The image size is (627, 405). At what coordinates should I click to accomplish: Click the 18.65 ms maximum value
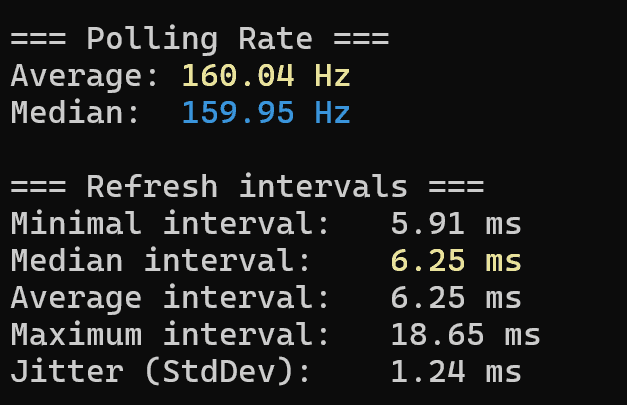[x=465, y=335]
